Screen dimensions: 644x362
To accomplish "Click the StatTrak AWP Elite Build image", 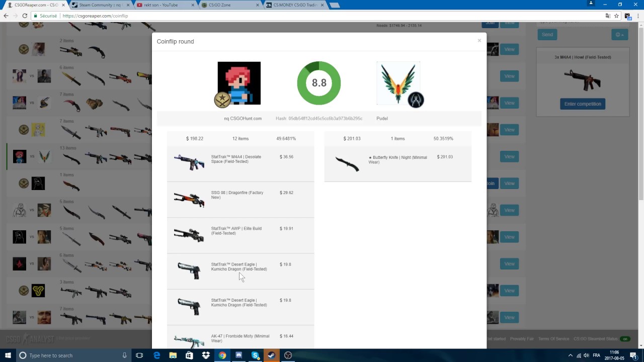I will point(189,234).
